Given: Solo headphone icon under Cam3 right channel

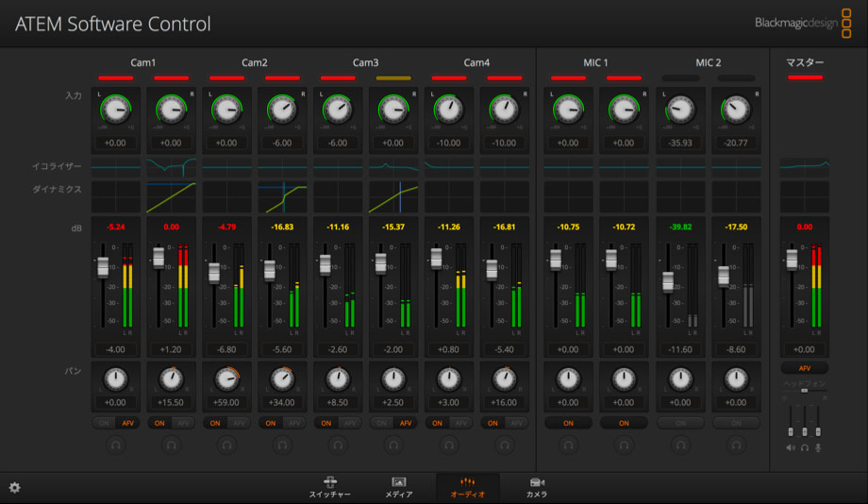Looking at the screenshot, I should click(x=393, y=445).
